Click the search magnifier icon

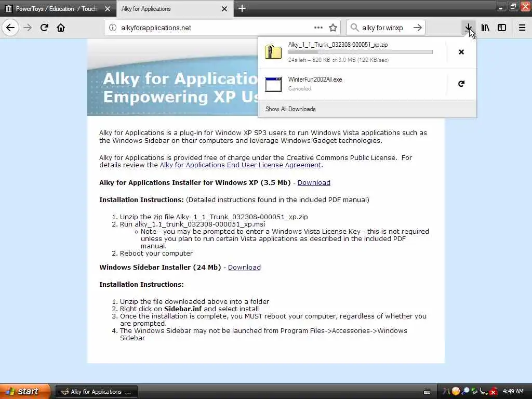click(x=354, y=28)
